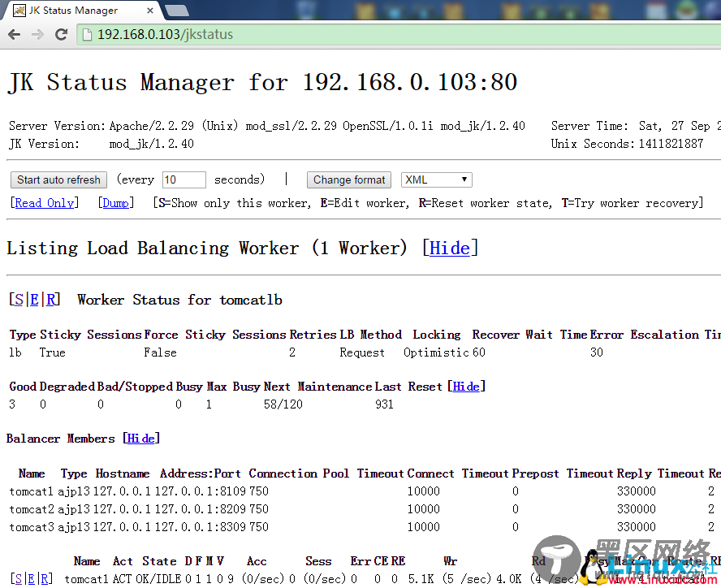Click the browser forward arrow
Viewport: 721px width, 588px height.
(37, 34)
